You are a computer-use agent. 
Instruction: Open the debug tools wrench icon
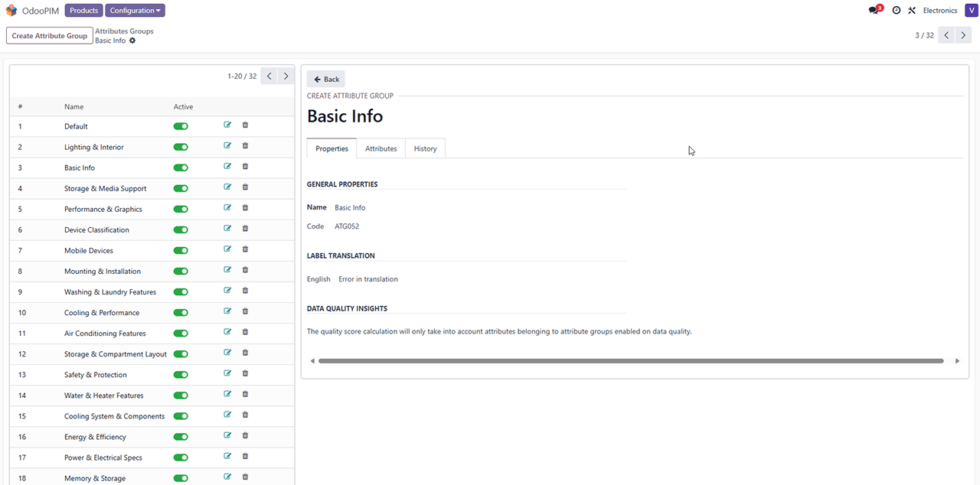(x=912, y=11)
